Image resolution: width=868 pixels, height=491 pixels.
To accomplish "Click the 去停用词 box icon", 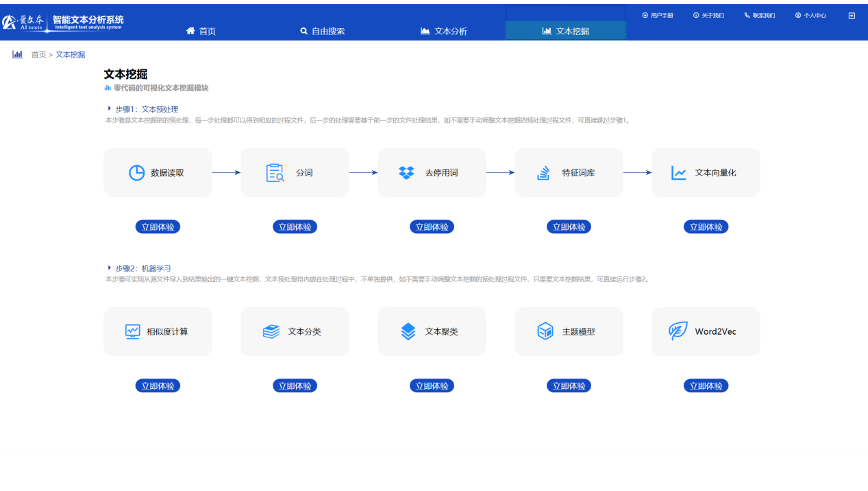I will point(406,173).
